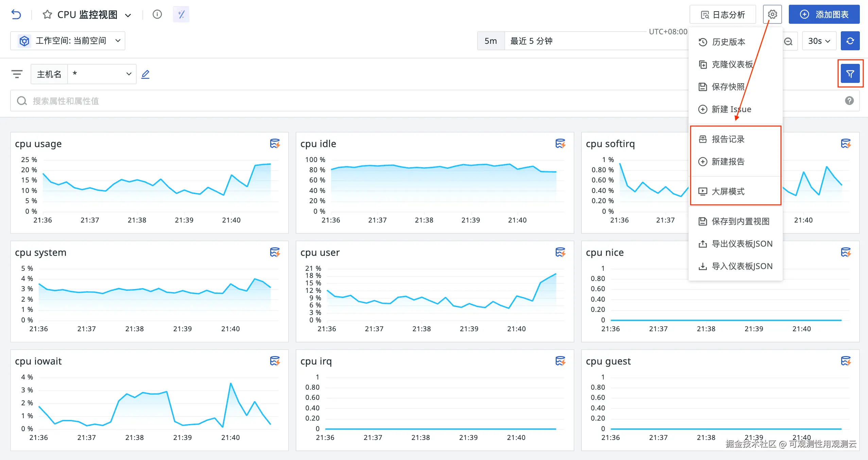
Task: Open the dashboard info icon
Action: pyautogui.click(x=157, y=14)
